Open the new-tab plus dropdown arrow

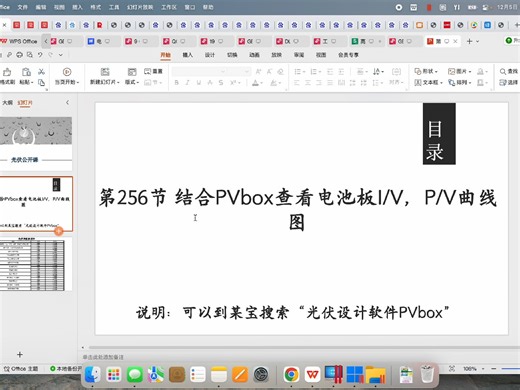(x=477, y=41)
